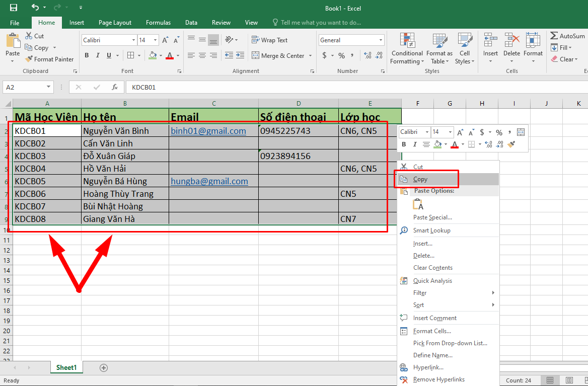Open the Insert ribbon tab
This screenshot has height=386, width=588.
(77, 23)
